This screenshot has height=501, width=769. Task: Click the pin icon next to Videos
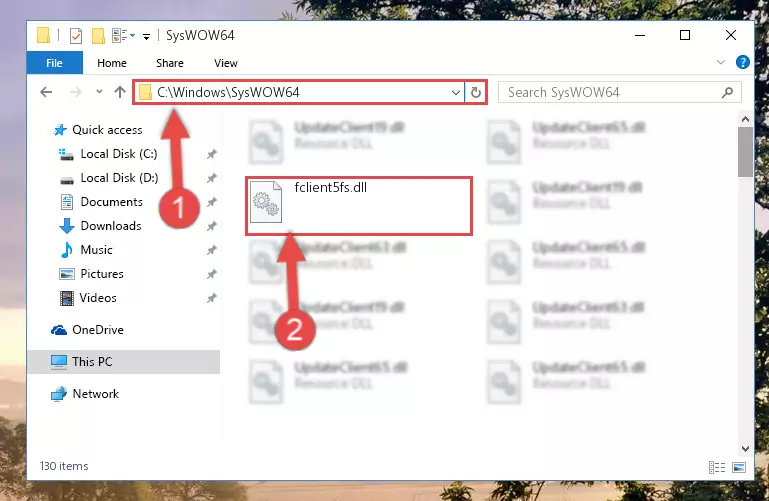pos(211,298)
